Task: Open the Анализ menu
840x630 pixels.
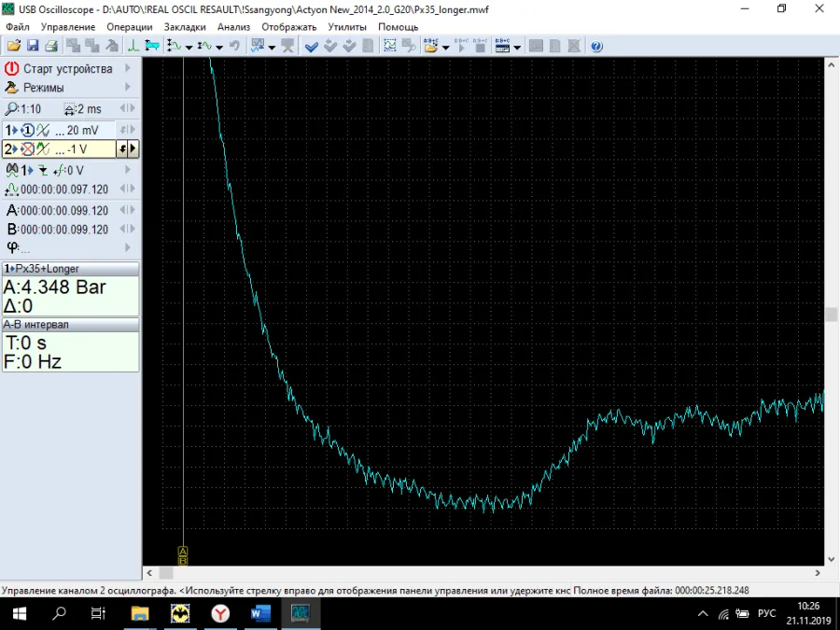Action: pos(233,27)
